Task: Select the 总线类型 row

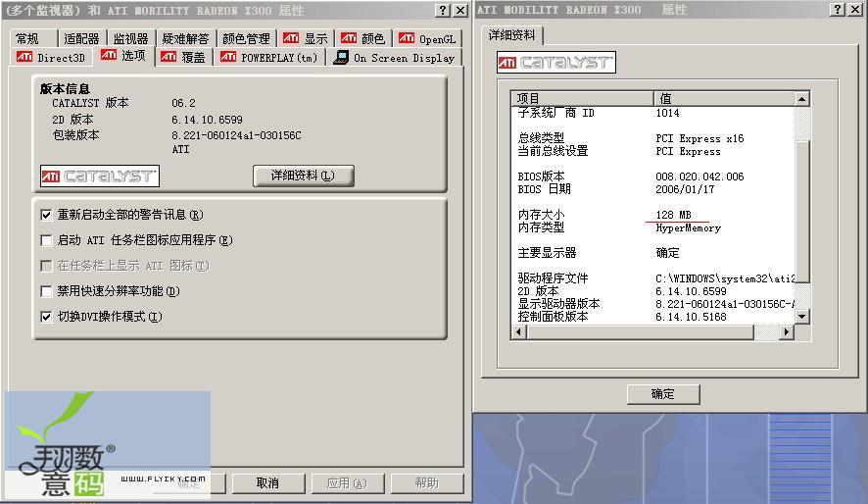Action: pos(653,138)
